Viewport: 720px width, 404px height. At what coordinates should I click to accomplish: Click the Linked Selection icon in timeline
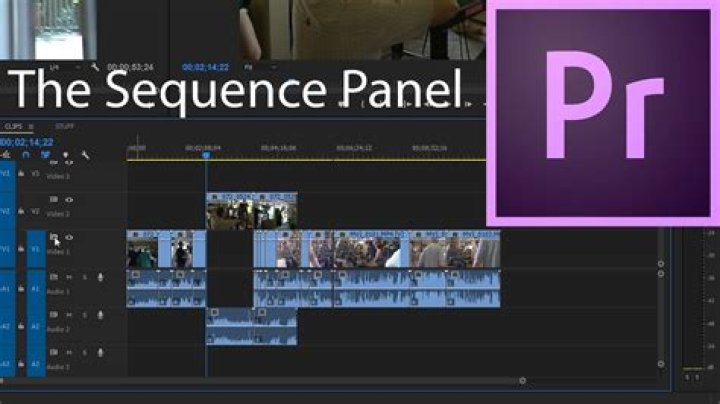coord(45,155)
